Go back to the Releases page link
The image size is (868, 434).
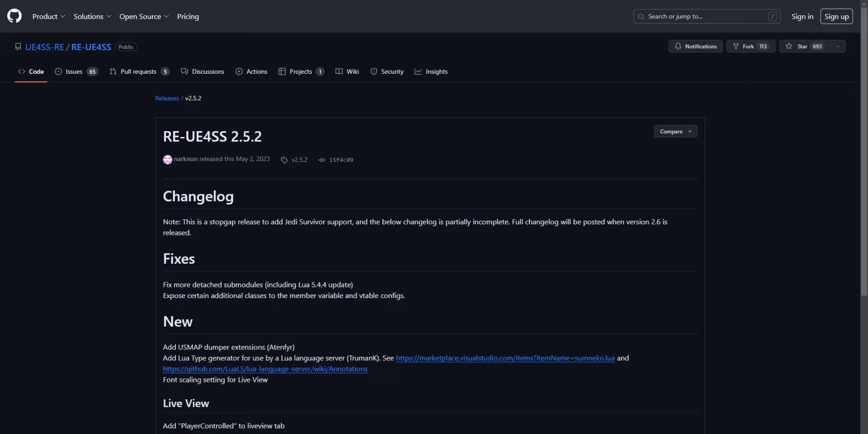[x=167, y=98]
